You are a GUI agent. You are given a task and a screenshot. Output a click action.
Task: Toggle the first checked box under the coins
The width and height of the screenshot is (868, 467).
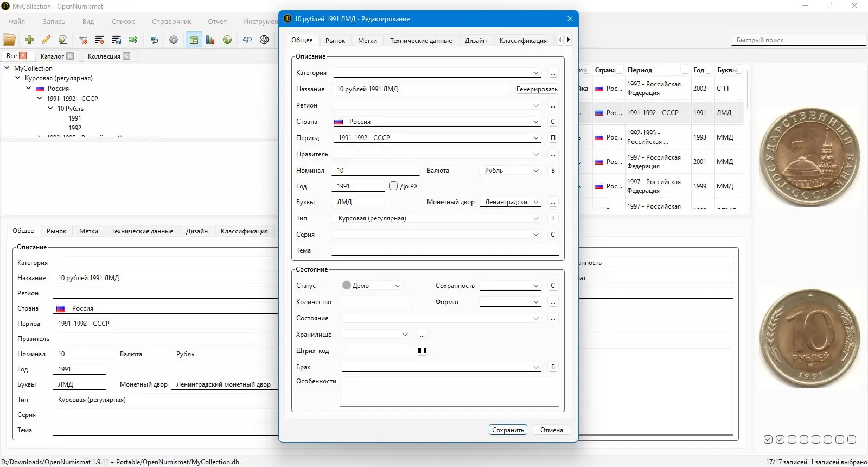click(768, 439)
